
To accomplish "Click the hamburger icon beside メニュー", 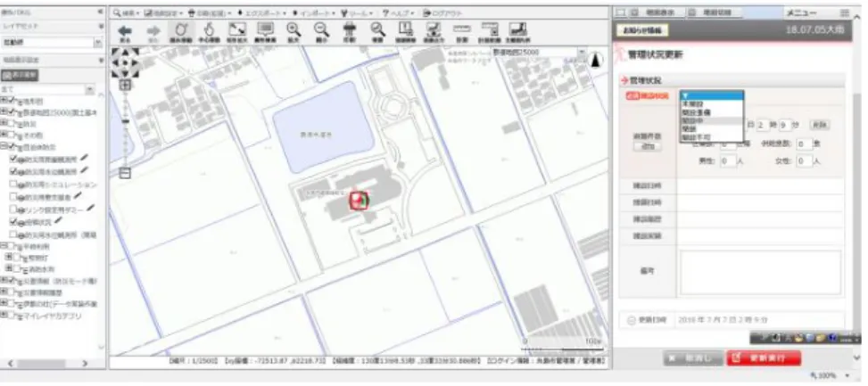I will (844, 12).
